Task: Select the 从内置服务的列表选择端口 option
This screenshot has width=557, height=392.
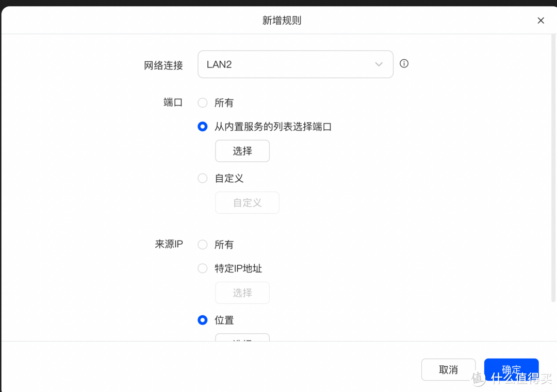Action: pos(202,126)
